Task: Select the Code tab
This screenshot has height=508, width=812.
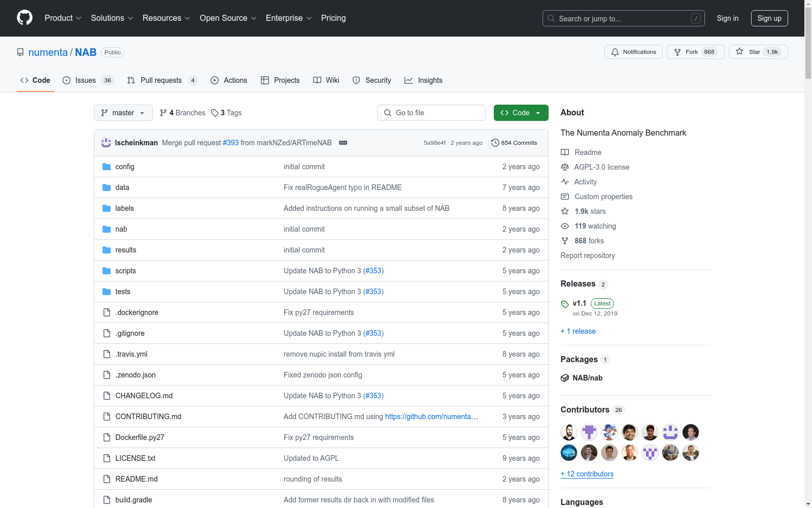Action: (36, 80)
